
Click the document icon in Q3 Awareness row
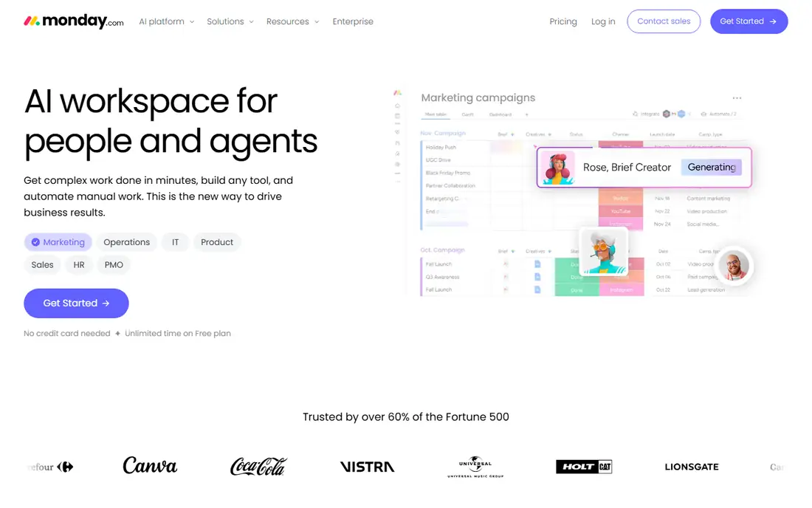tap(537, 277)
